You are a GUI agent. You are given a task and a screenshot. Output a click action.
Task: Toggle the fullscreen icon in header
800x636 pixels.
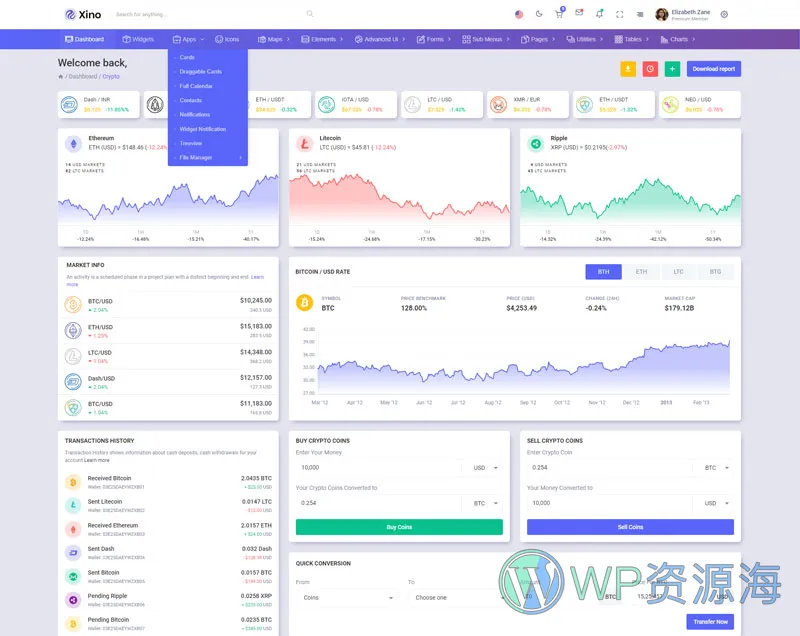pyautogui.click(x=620, y=14)
